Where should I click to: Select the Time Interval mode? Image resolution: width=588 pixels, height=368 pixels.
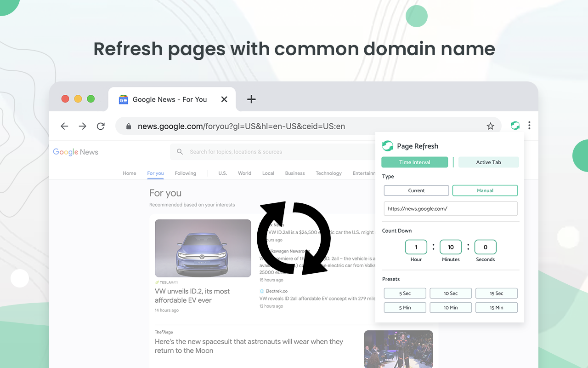(x=414, y=162)
